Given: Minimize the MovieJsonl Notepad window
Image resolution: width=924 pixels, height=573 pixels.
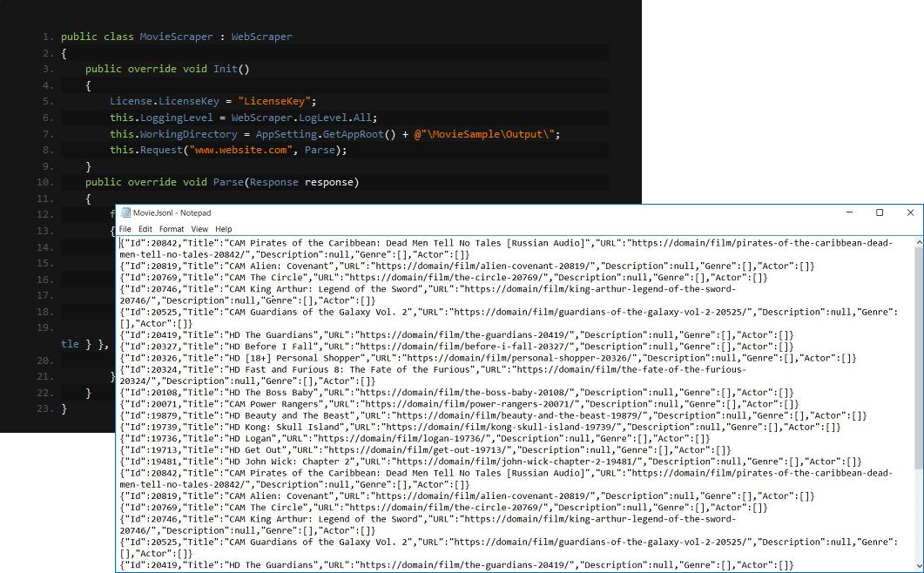Looking at the screenshot, I should (849, 212).
